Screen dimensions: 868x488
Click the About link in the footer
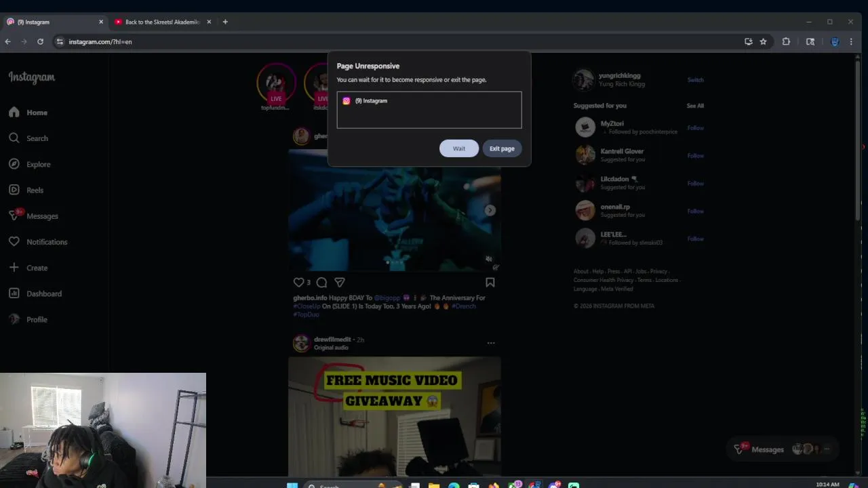[x=580, y=271]
